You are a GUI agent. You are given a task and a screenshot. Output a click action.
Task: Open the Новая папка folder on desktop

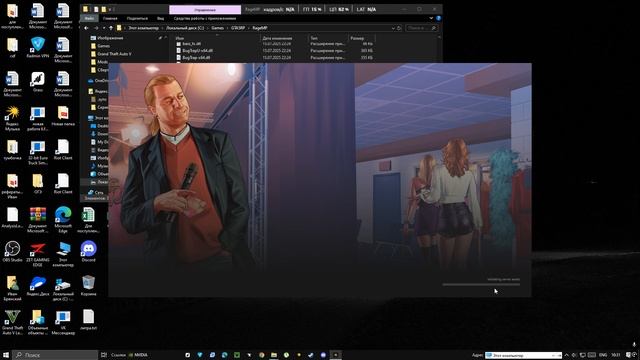(63, 116)
